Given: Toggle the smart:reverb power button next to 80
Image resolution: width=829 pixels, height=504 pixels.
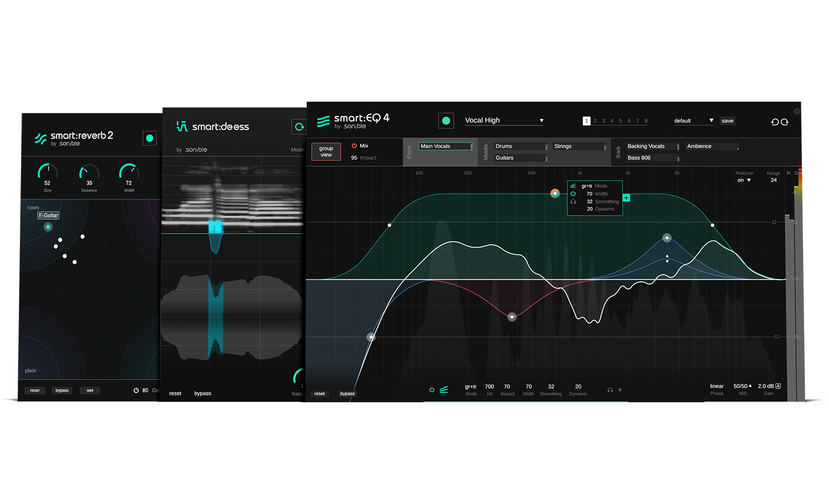Looking at the screenshot, I should click(136, 390).
